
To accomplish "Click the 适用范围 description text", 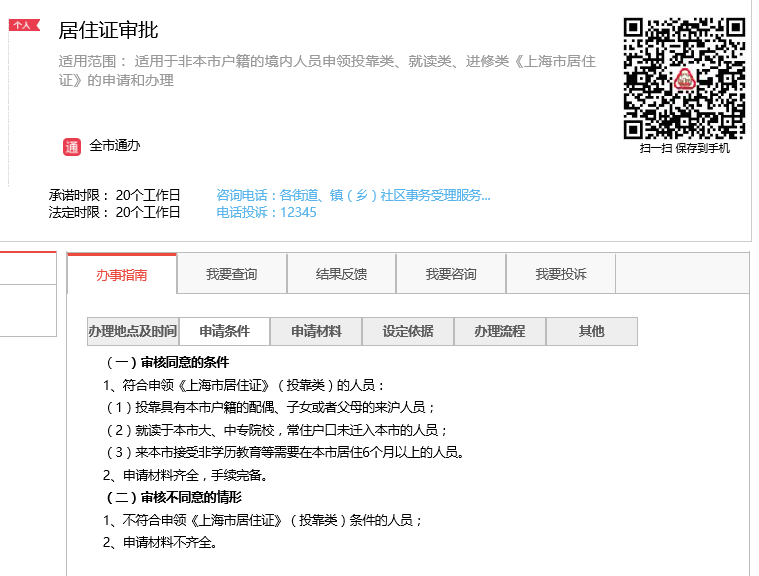I will (327, 70).
